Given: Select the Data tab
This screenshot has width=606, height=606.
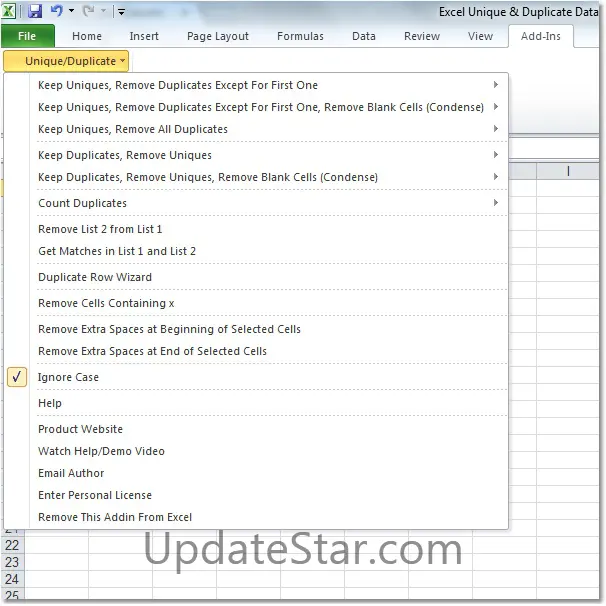Looking at the screenshot, I should [x=364, y=36].
